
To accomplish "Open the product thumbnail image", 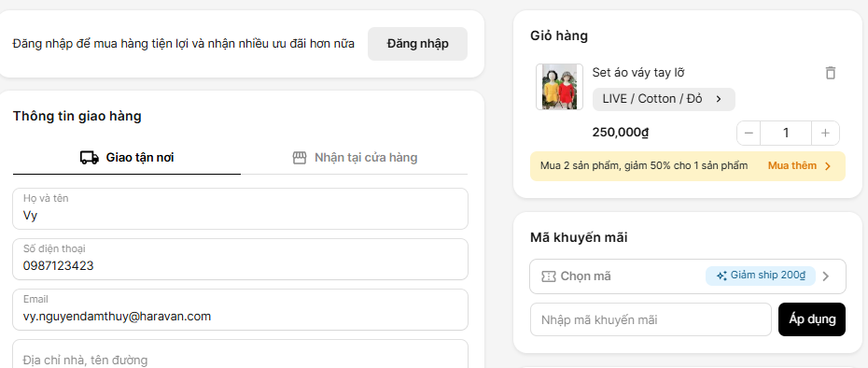I will pyautogui.click(x=559, y=87).
